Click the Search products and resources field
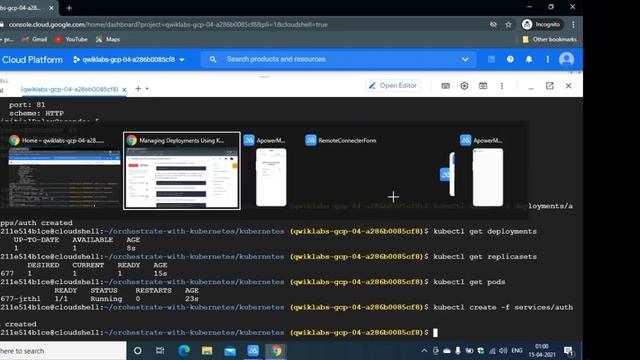This screenshot has width=640, height=360. (x=339, y=59)
